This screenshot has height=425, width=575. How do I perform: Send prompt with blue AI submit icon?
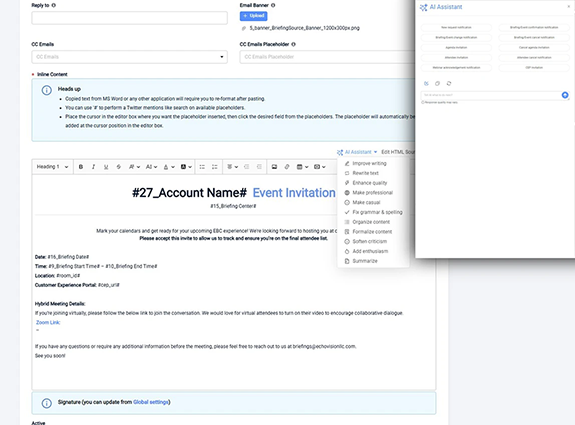(x=565, y=95)
